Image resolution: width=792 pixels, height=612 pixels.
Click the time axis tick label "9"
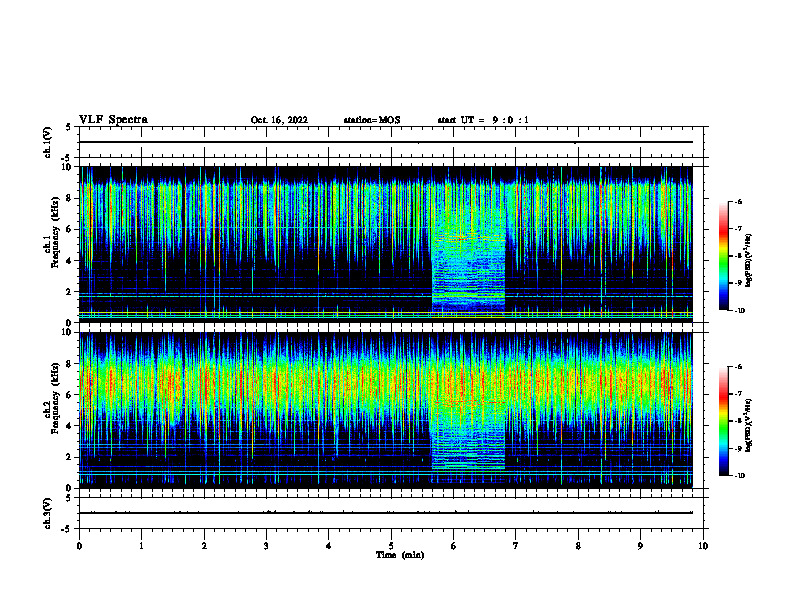pos(640,546)
